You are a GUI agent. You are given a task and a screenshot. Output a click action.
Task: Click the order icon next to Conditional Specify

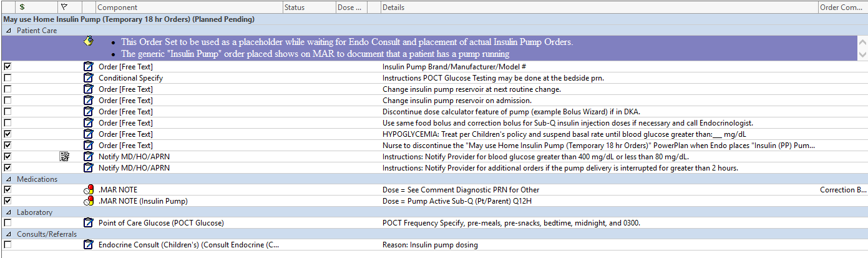[89, 78]
